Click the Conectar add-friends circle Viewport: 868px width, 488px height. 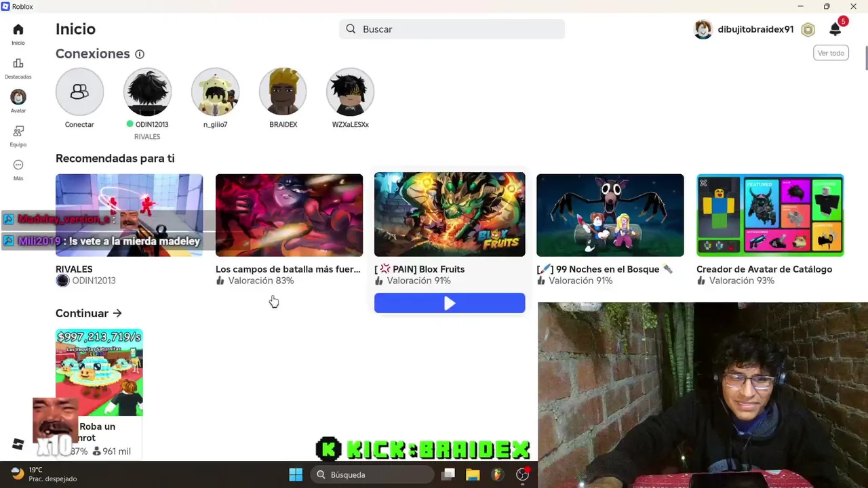79,91
